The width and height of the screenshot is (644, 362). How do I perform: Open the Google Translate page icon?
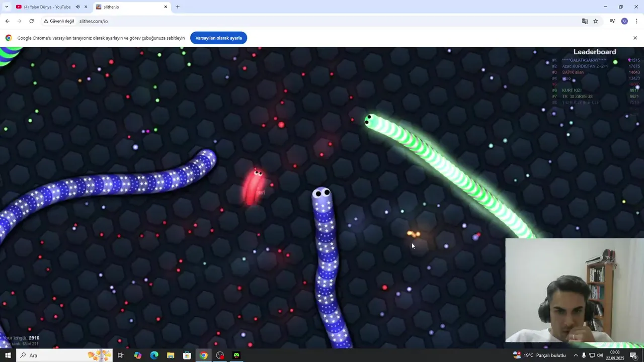[585, 21]
